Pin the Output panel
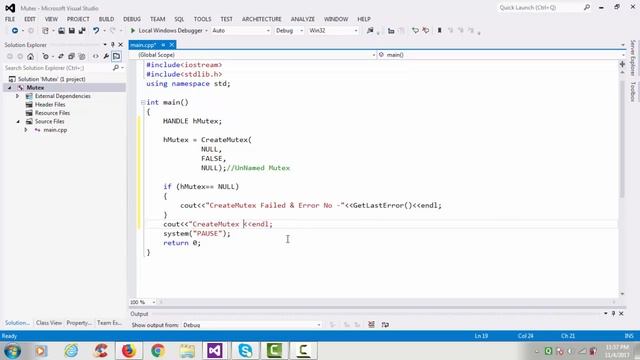 (x=613, y=313)
